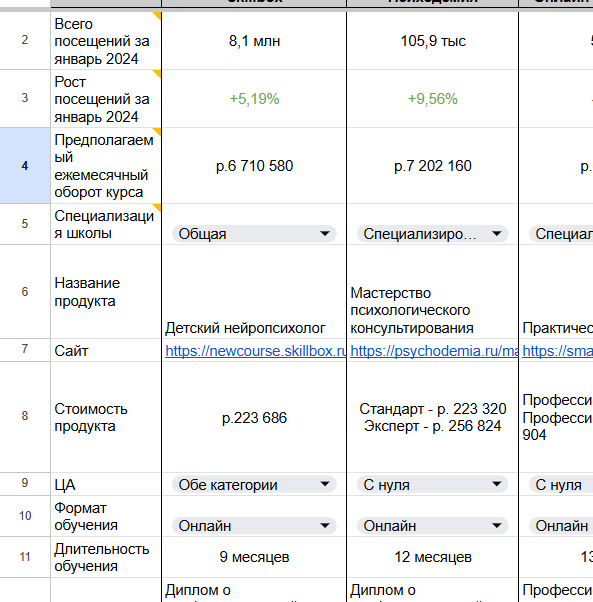Select the р.223 686 price cell
The image size is (593, 602).
click(254, 417)
